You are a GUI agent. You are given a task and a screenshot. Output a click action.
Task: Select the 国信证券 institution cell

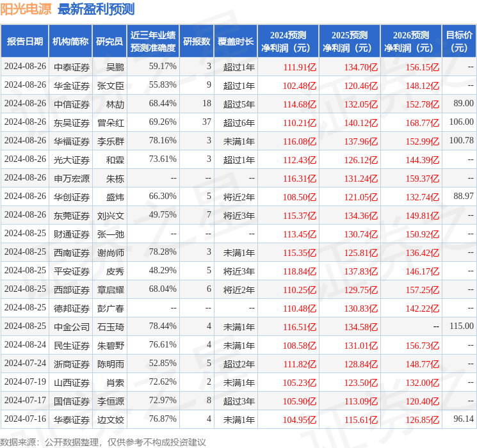tap(72, 401)
